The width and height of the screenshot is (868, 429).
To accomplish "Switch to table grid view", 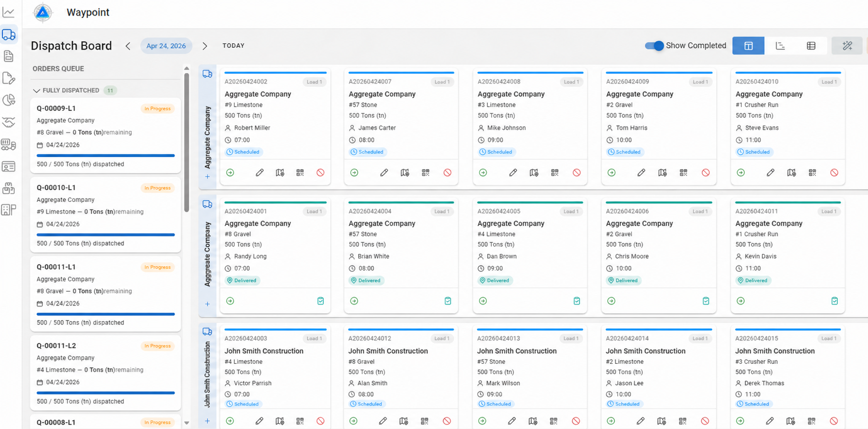I will [811, 46].
